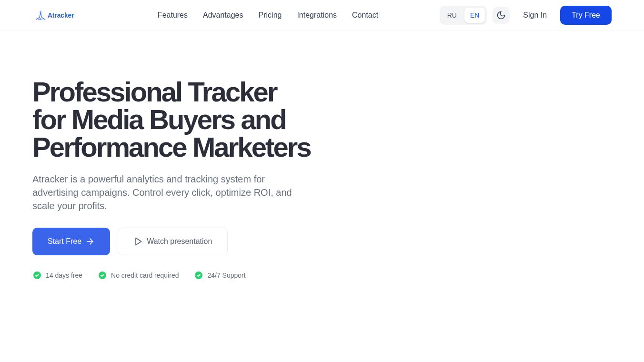Open Integrations in the navigation

coord(317,15)
